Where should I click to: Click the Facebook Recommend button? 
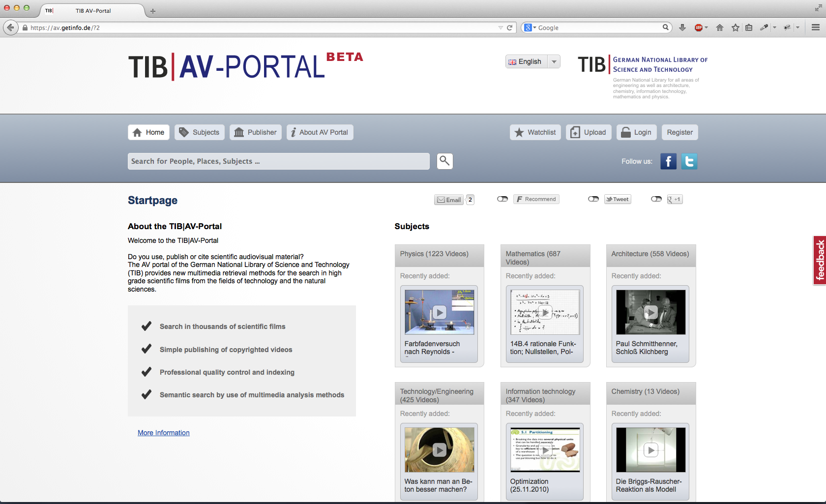(x=536, y=199)
